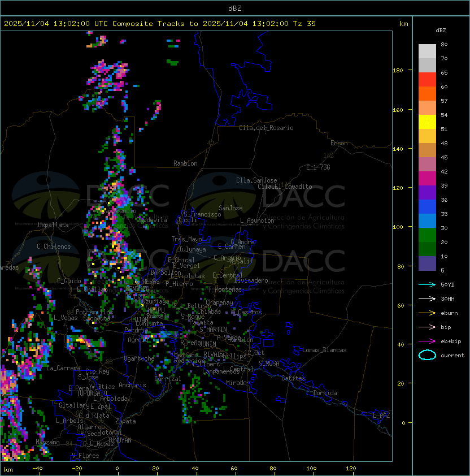This screenshot has height=476, width=470.
Task: Click the 60 km tick on the vertical axis
Action: pos(401,305)
